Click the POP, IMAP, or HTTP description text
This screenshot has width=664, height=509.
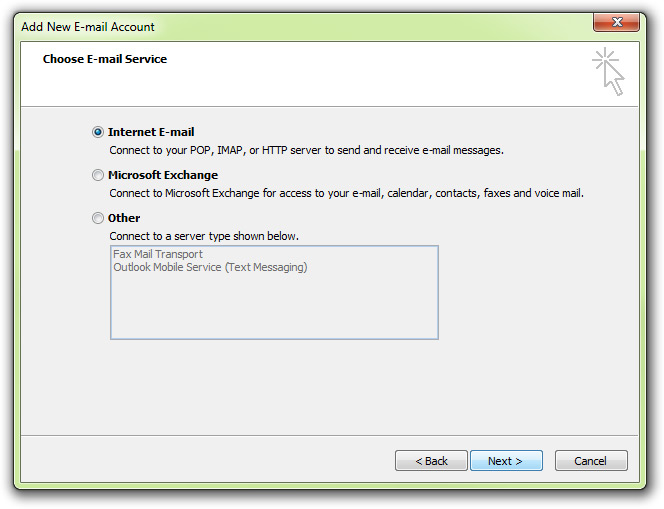pos(307,150)
